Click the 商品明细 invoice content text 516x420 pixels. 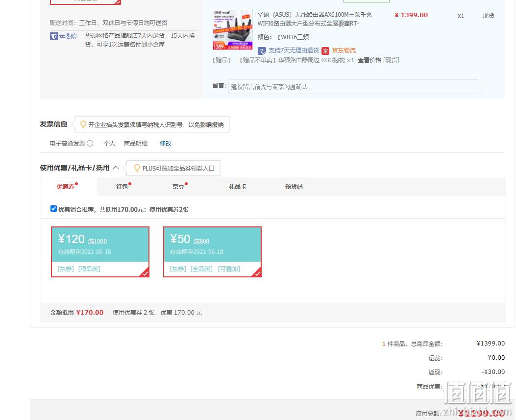point(136,144)
